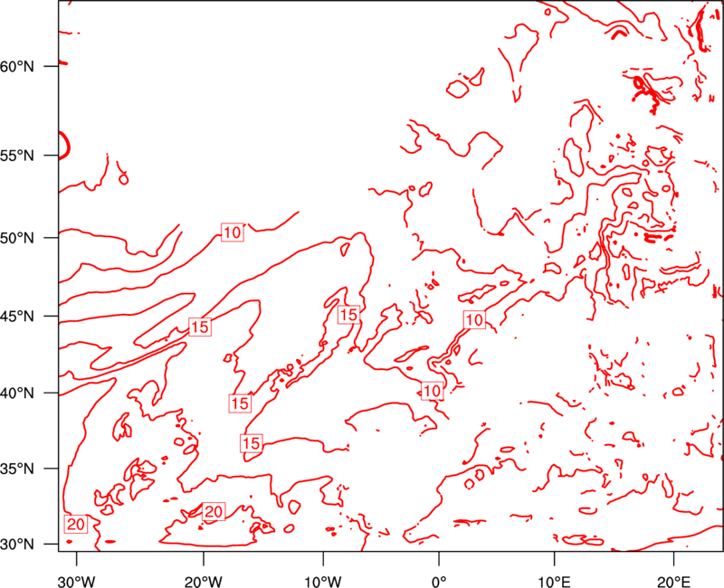Image resolution: width=724 pixels, height=588 pixels.
Task: Select the 10°W longitude axis label
Action: (323, 582)
